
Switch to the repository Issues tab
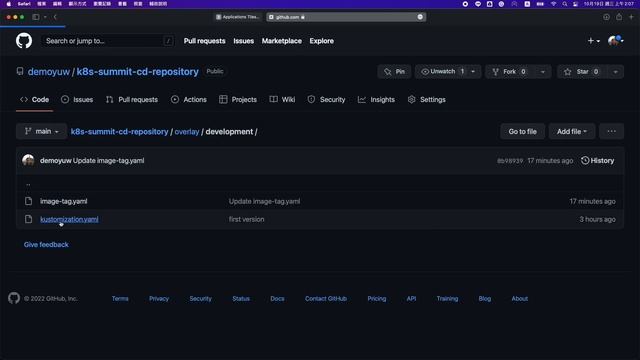coord(77,100)
